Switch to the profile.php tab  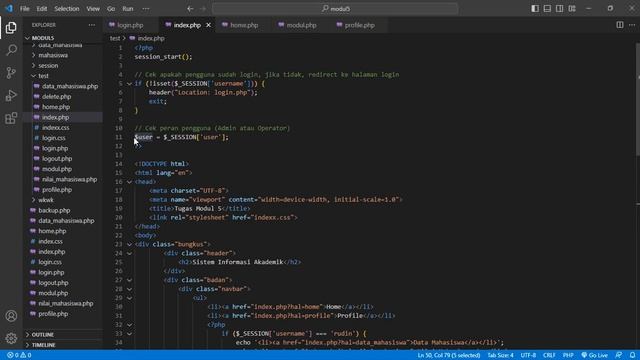[359, 25]
